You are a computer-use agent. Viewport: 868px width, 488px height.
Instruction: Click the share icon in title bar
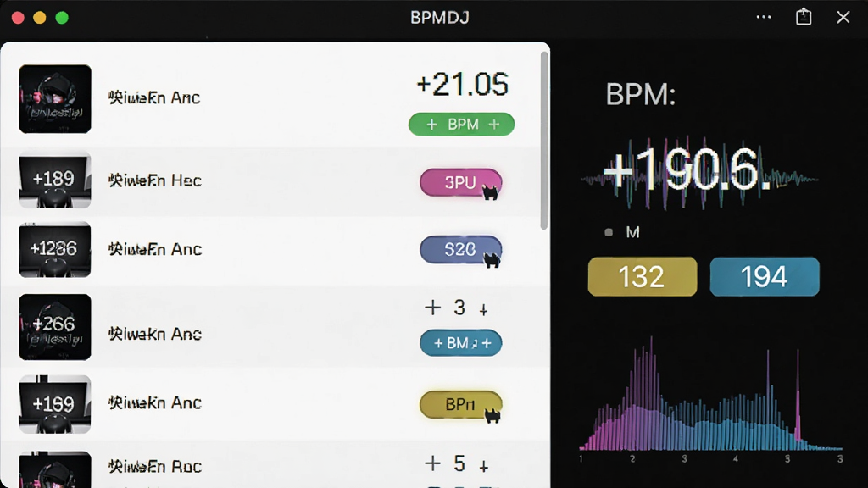coord(804,17)
